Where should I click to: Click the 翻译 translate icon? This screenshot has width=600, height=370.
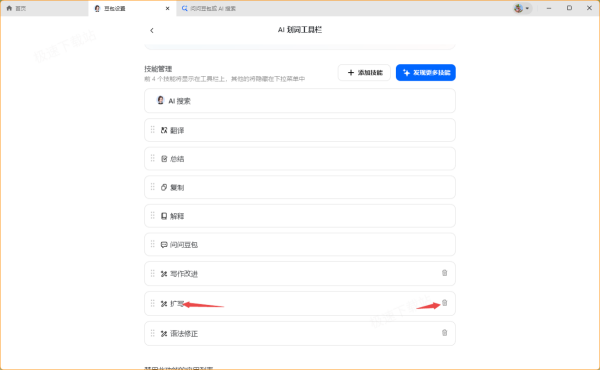tap(164, 130)
